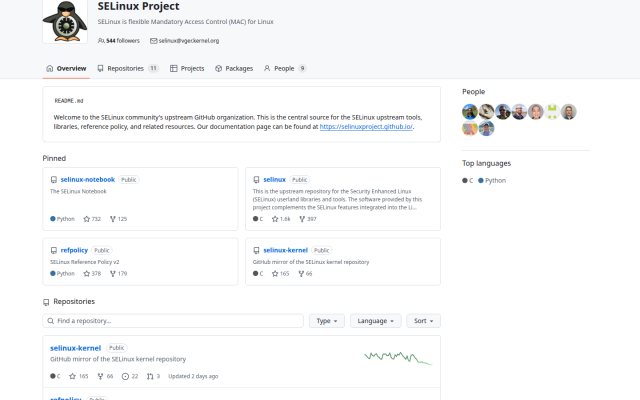The width and height of the screenshot is (640, 400).
Task: Expand the Sort dropdown
Action: (423, 321)
